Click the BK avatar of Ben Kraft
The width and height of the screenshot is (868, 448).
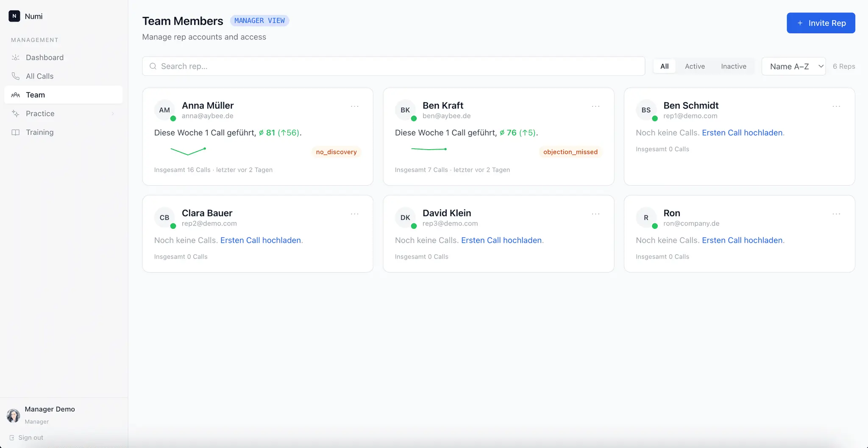point(405,110)
